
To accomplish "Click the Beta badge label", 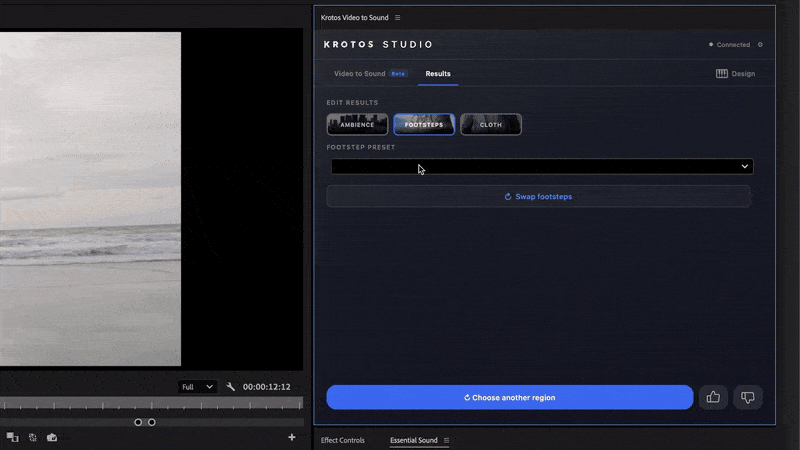I will click(x=398, y=74).
